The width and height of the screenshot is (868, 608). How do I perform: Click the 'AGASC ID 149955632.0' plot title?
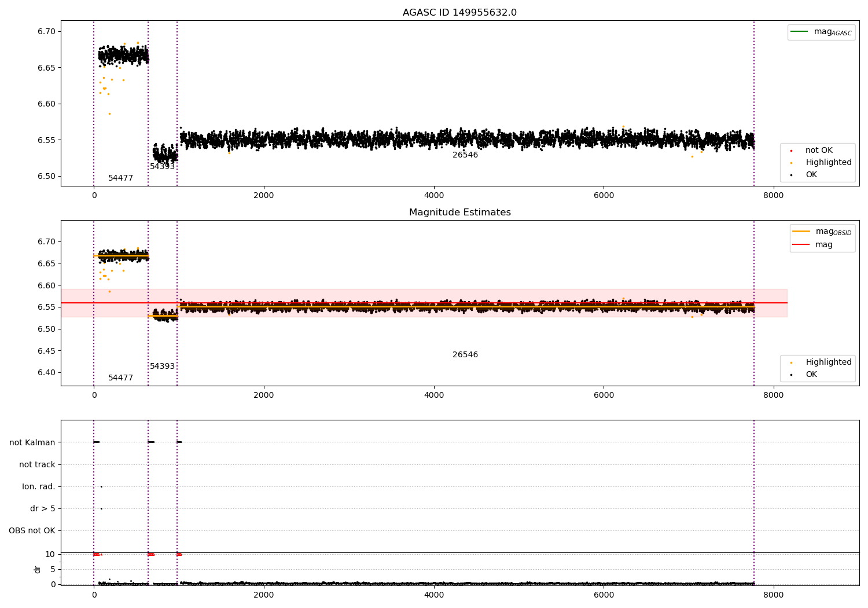tap(459, 13)
